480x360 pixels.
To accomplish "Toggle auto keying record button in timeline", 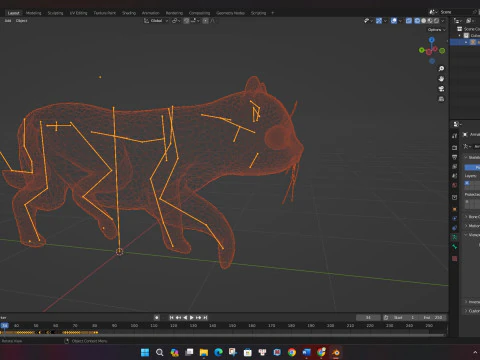I will tap(157, 318).
